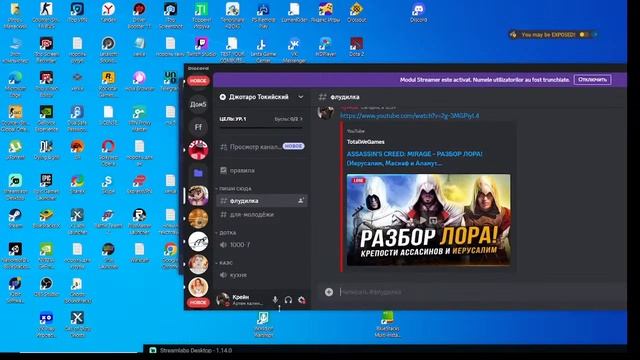The height and width of the screenshot is (360, 640).
Task: Invite people via флудилка channel icon
Action: [301, 200]
